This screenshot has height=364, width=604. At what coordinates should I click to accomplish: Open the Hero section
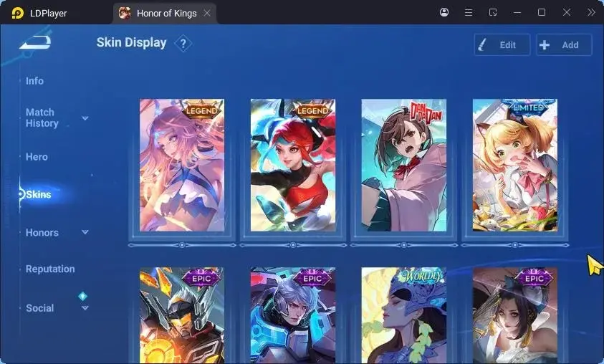pos(37,157)
